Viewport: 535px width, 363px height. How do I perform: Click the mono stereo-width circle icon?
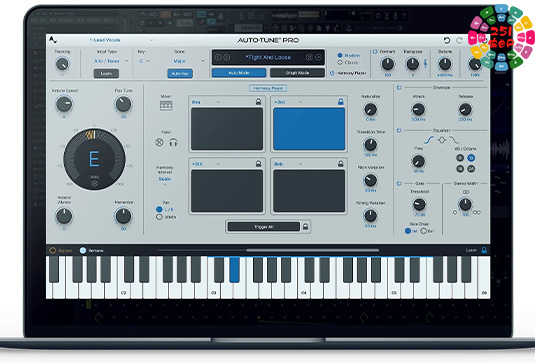(x=455, y=212)
